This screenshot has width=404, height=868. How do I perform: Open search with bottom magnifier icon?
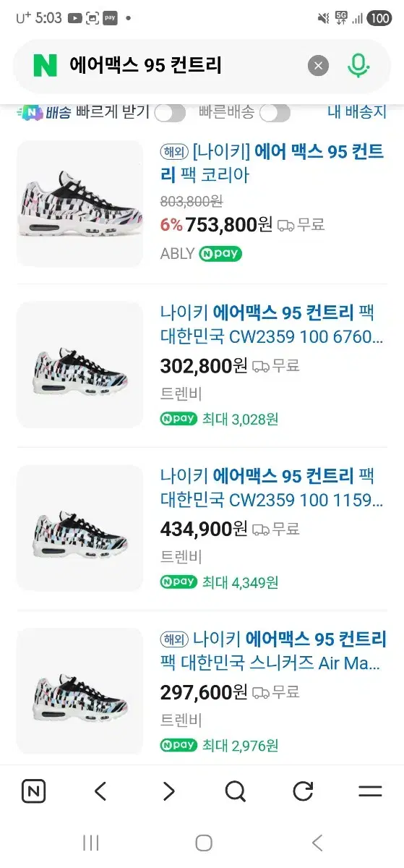point(236,791)
